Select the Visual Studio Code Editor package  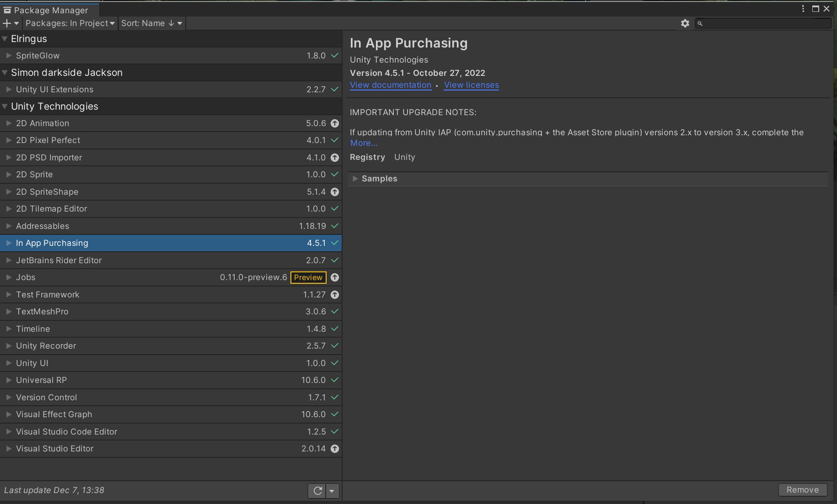[x=171, y=432]
